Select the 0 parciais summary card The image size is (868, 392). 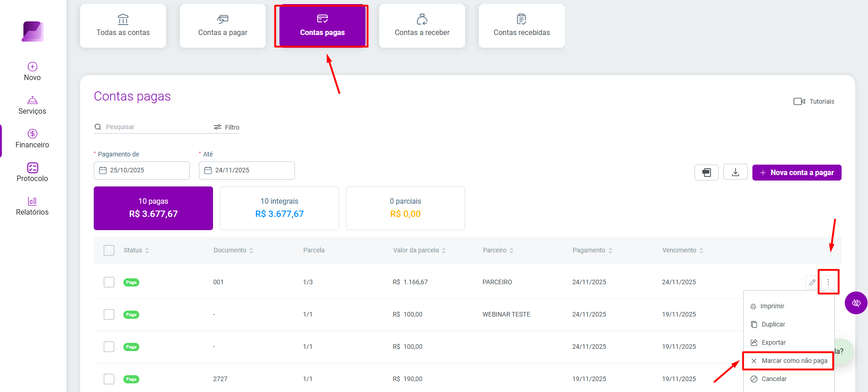406,208
